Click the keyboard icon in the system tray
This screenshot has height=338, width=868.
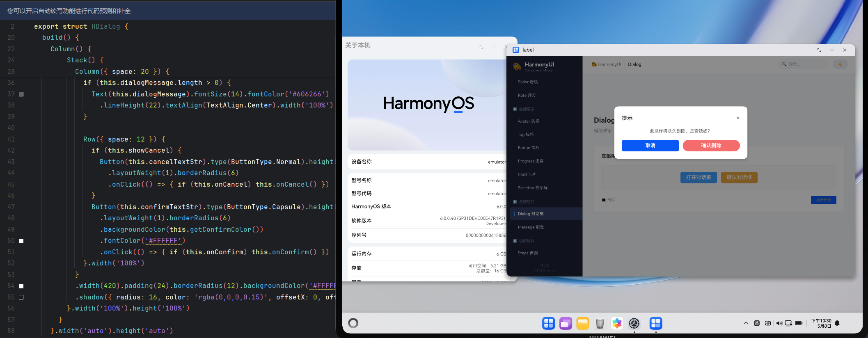[x=768, y=323]
